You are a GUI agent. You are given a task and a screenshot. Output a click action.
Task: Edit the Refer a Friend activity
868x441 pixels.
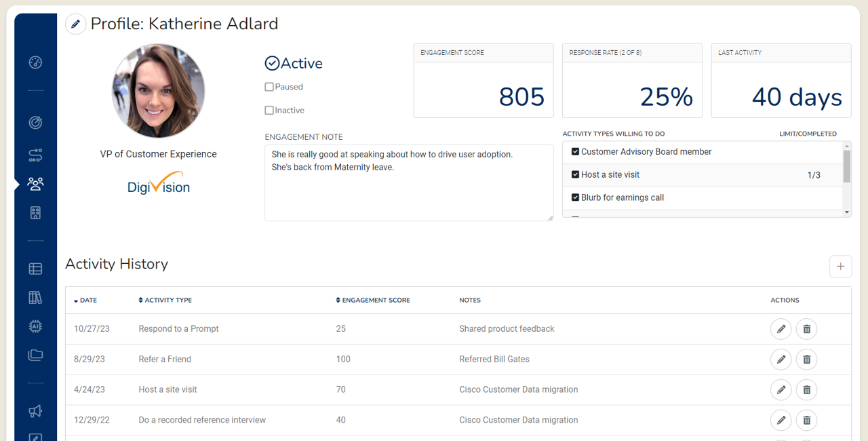click(781, 360)
